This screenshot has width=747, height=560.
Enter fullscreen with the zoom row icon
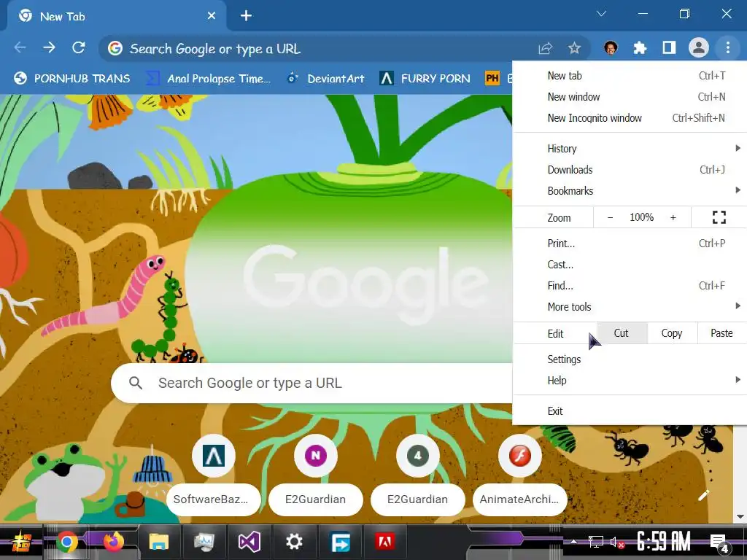point(719,217)
